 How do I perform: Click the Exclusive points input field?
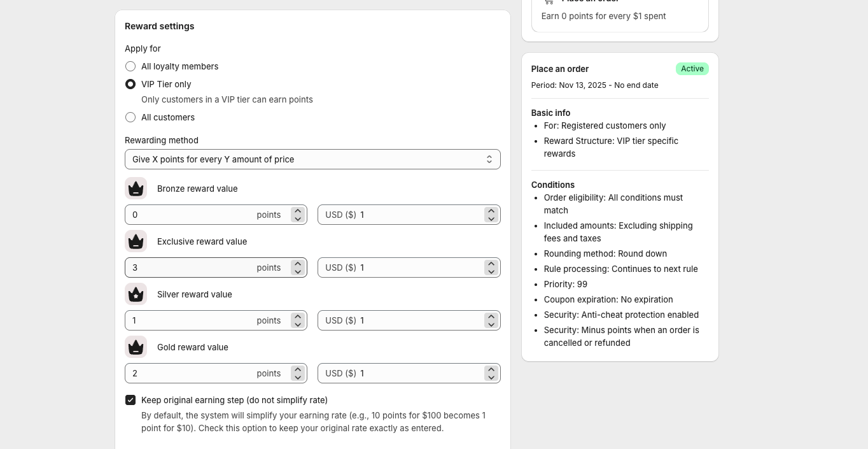tap(191, 267)
